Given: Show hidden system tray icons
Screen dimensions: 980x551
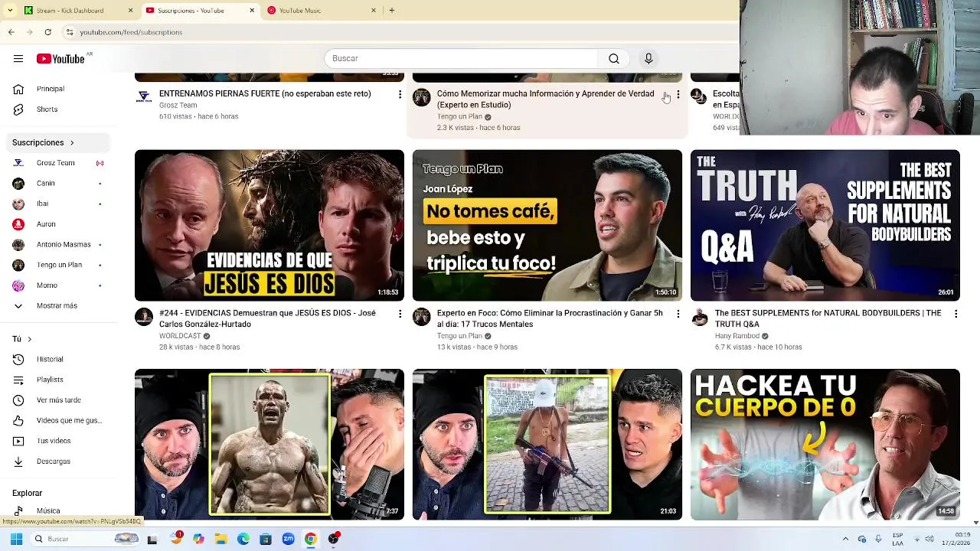Looking at the screenshot, I should pyautogui.click(x=845, y=539).
